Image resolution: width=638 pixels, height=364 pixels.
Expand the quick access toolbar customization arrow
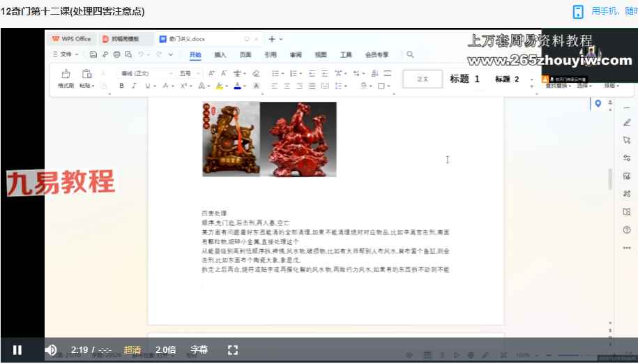click(171, 54)
